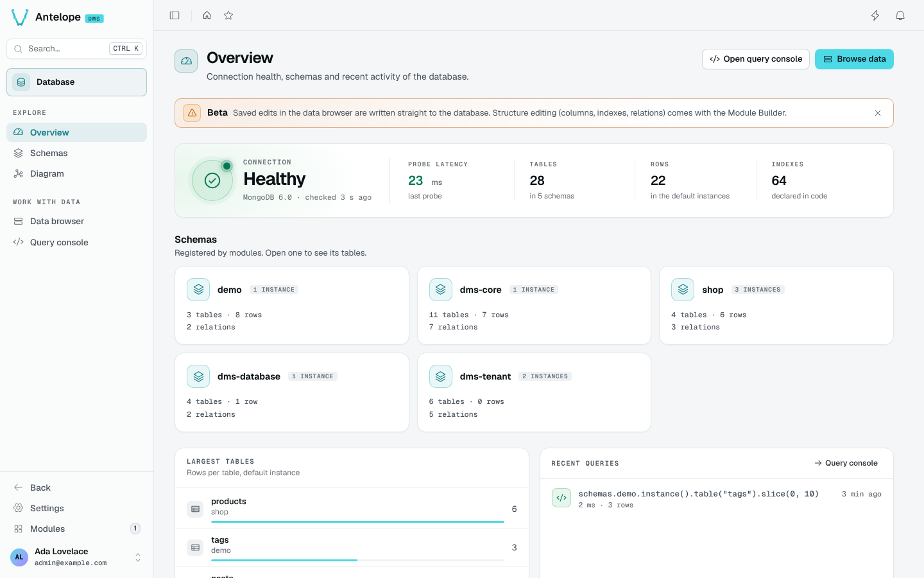This screenshot has height=578, width=924.
Task: Click the shop schema layers icon
Action: pos(683,290)
